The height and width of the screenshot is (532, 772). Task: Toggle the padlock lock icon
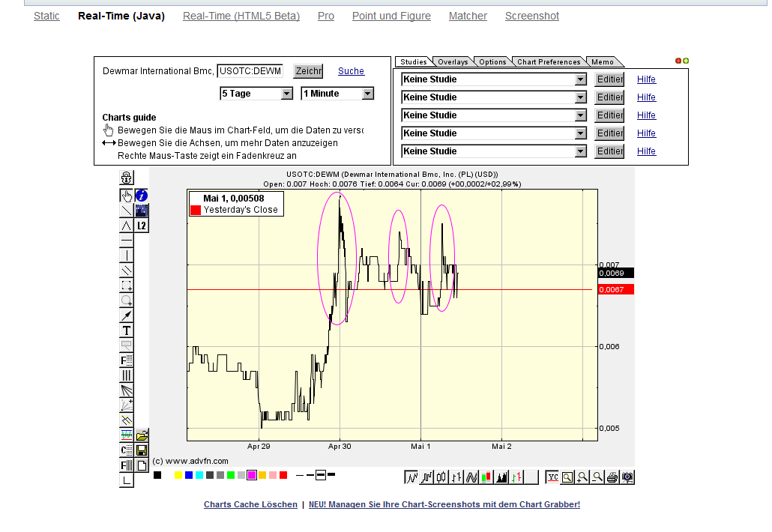click(127, 178)
